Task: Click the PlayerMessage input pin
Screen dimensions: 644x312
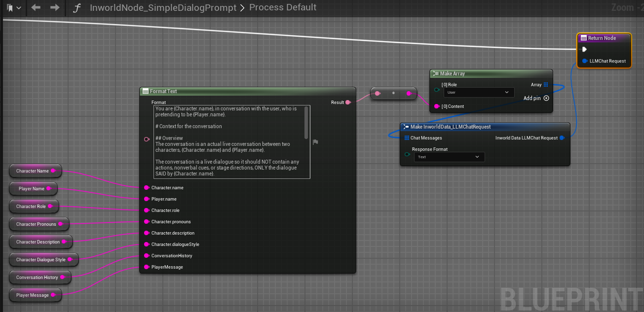Action: (x=147, y=267)
